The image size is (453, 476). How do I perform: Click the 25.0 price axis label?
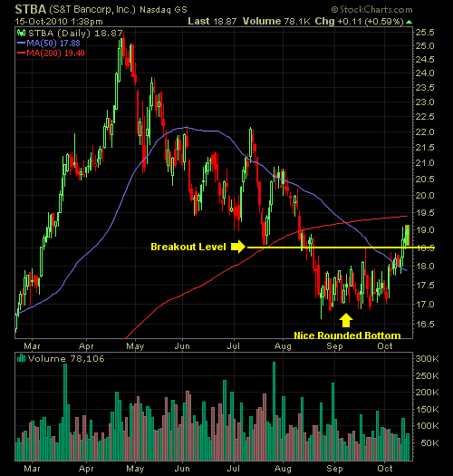coord(425,46)
